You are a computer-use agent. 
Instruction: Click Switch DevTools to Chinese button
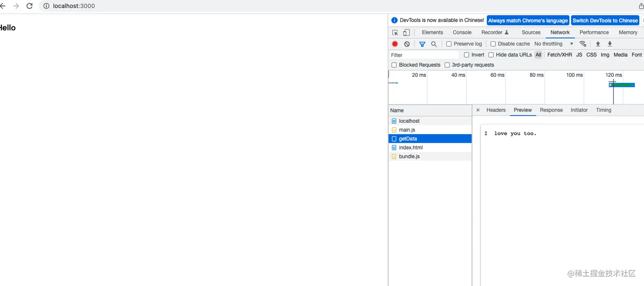(x=605, y=20)
